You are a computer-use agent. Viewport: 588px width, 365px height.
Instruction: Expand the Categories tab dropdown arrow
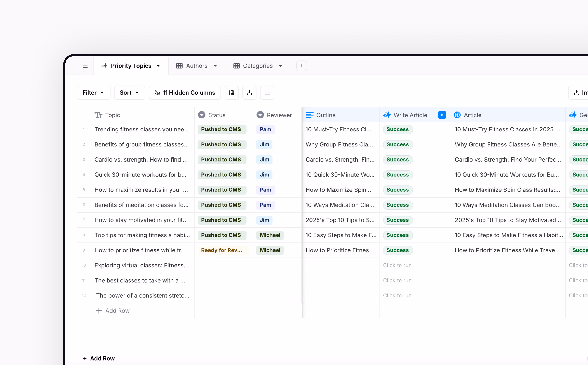[x=280, y=66]
